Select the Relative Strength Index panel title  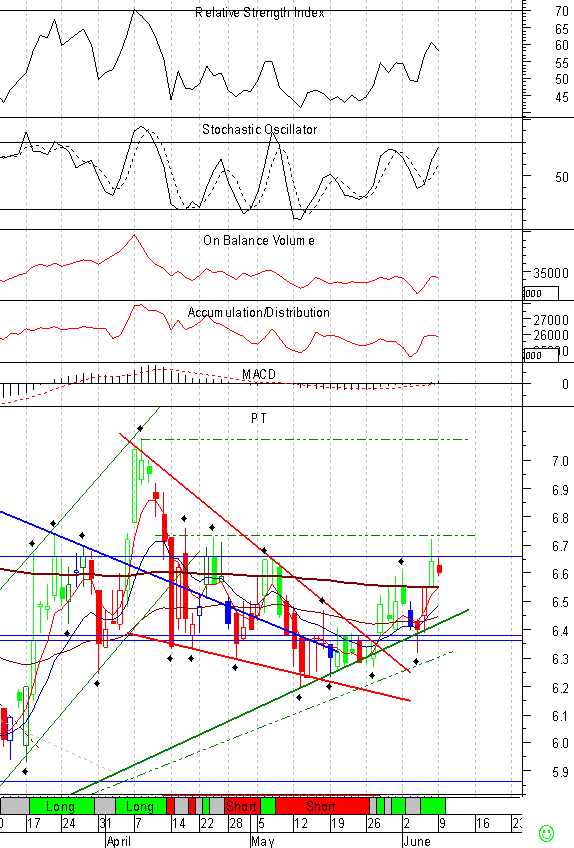pyautogui.click(x=260, y=12)
